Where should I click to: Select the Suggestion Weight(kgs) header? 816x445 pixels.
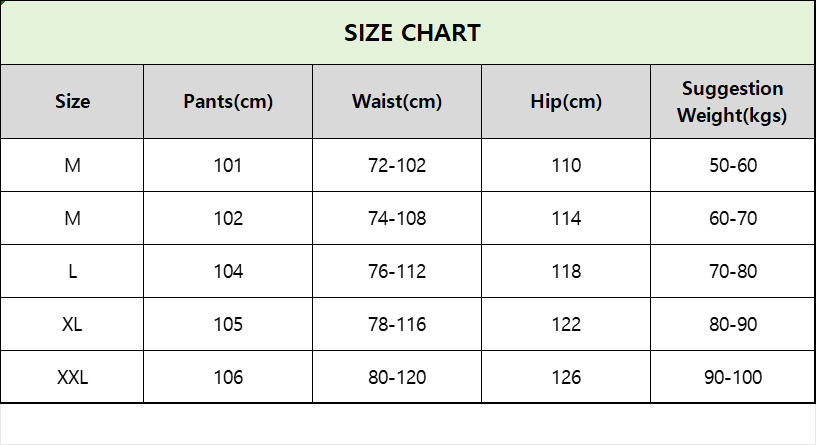click(x=732, y=101)
